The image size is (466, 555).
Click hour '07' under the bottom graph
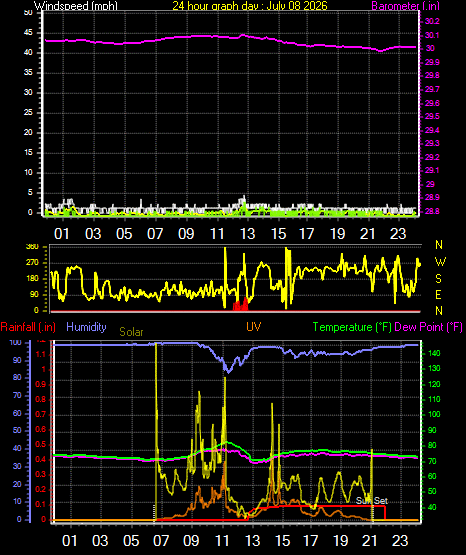click(x=161, y=541)
